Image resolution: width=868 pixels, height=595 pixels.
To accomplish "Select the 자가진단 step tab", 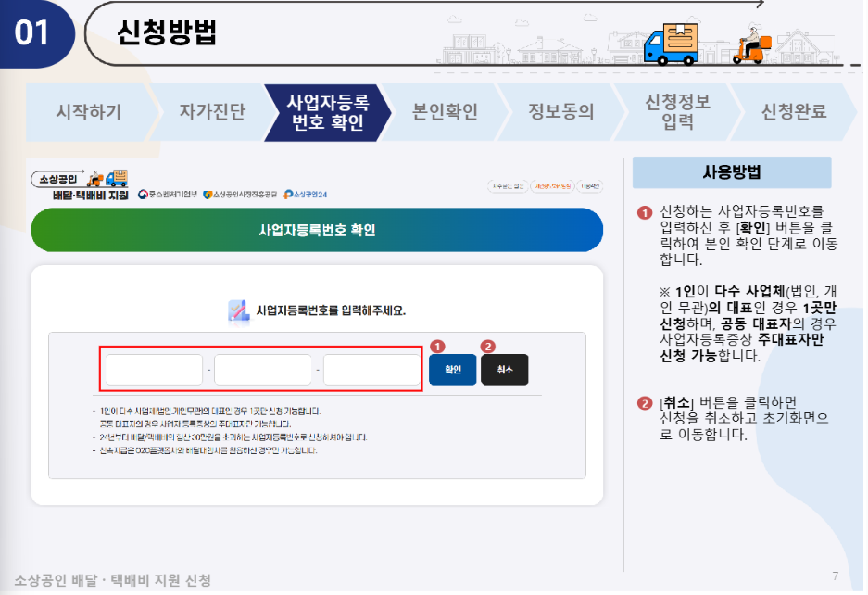I will (211, 112).
